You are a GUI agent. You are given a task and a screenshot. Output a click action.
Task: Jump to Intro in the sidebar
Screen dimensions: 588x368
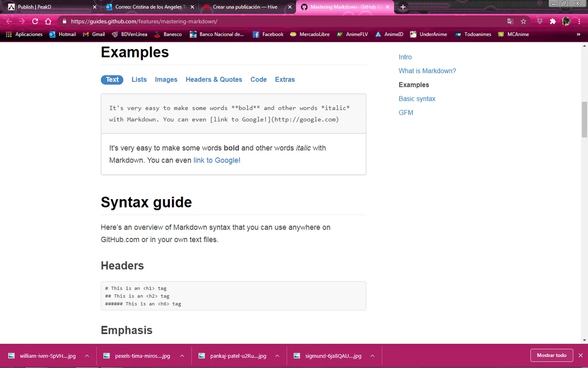(x=405, y=57)
